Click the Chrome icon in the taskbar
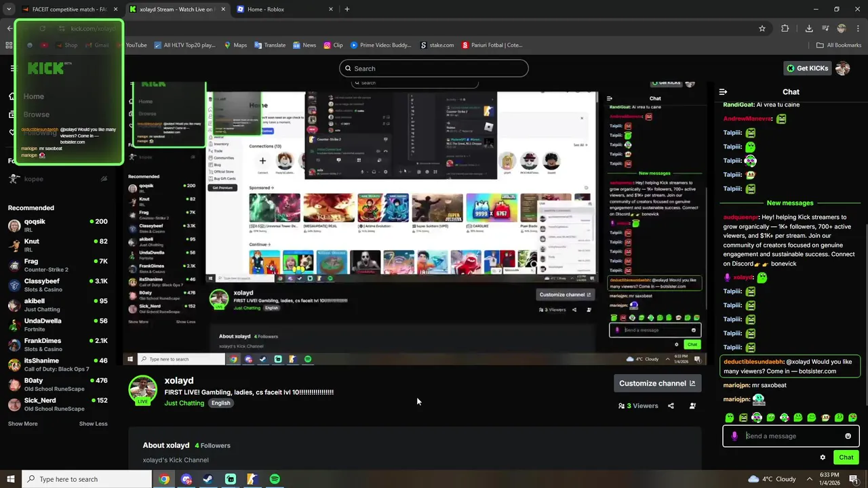The image size is (868, 488). coord(164,479)
